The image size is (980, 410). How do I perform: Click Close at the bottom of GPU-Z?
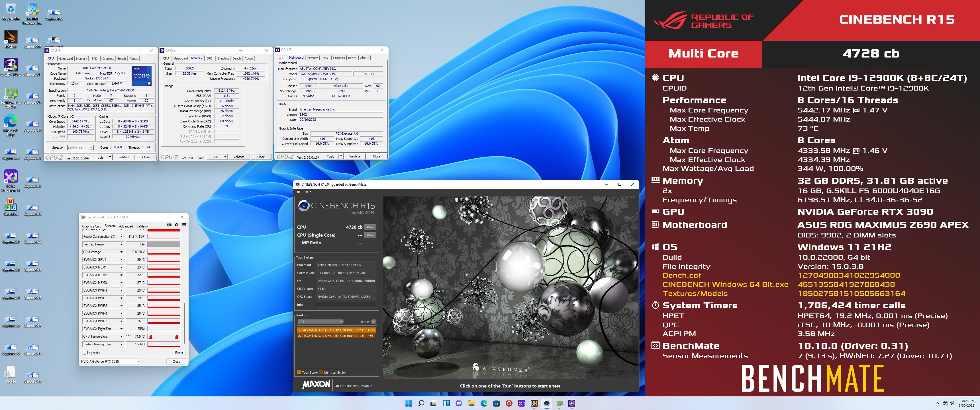177,362
